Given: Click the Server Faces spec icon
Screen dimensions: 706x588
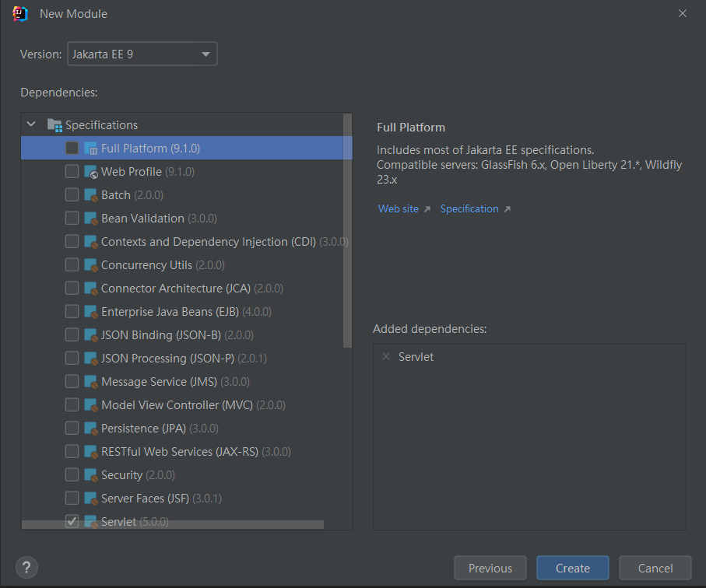Looking at the screenshot, I should (x=90, y=499).
